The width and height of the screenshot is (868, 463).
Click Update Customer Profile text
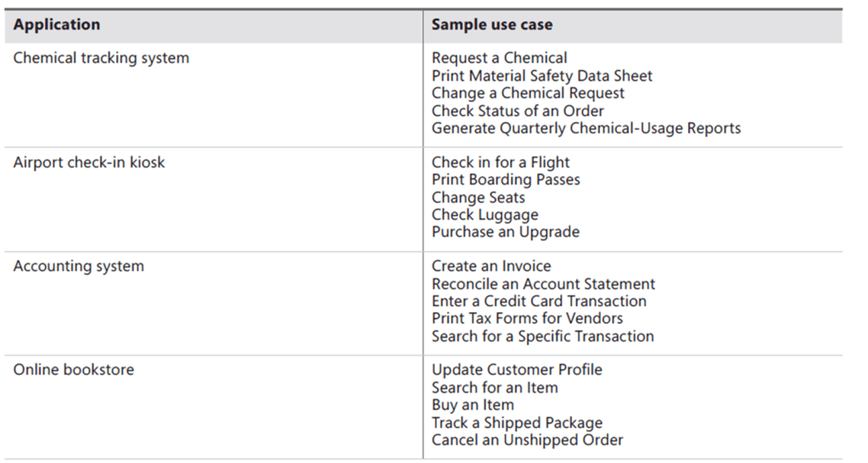click(x=517, y=371)
